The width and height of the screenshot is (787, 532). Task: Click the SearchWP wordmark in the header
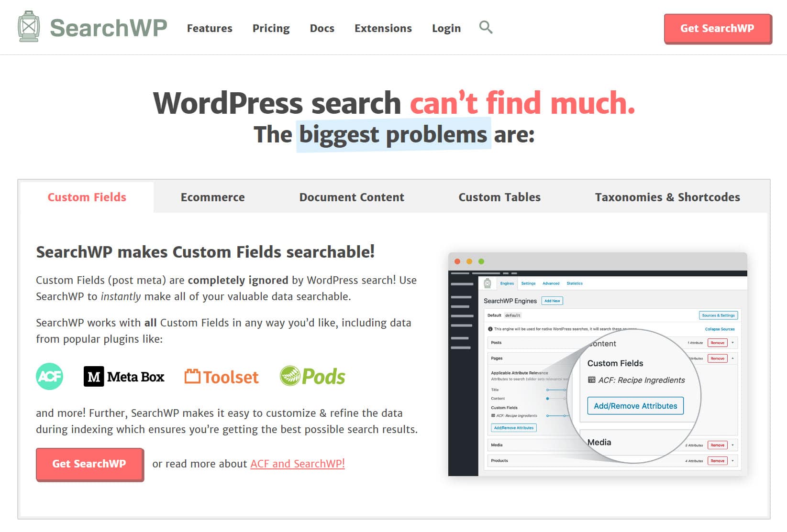pyautogui.click(x=109, y=28)
